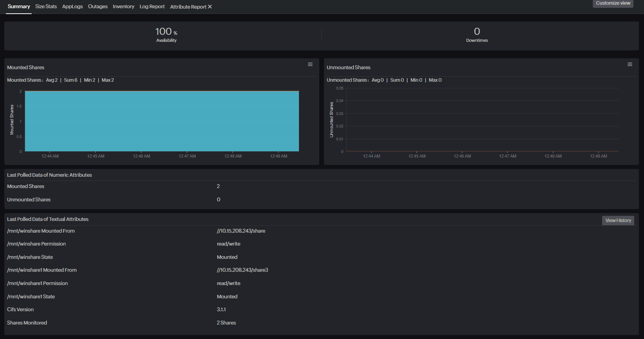Select the /mnt/winshare Mounted From label

click(x=41, y=231)
